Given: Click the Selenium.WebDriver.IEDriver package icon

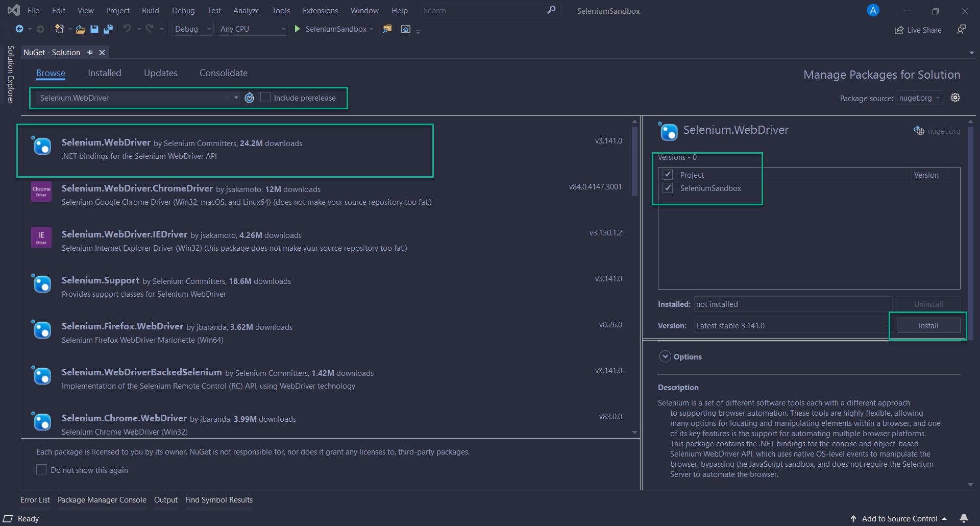Looking at the screenshot, I should tap(41, 237).
